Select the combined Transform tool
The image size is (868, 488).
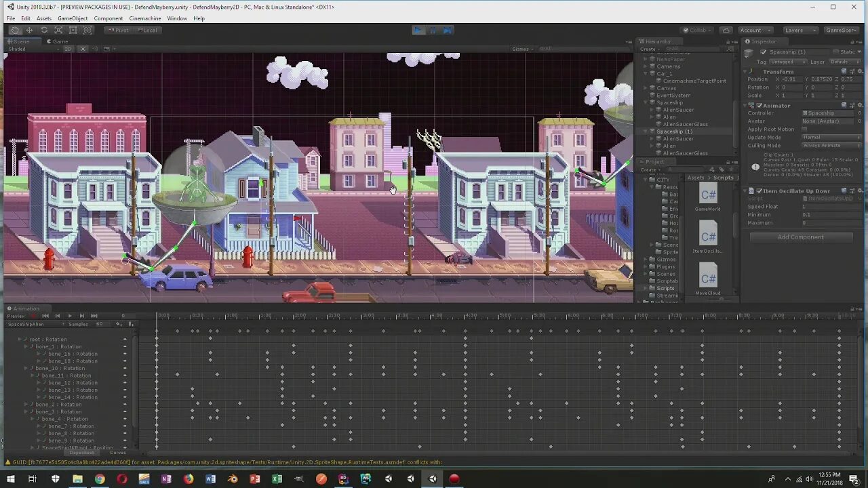tap(87, 30)
